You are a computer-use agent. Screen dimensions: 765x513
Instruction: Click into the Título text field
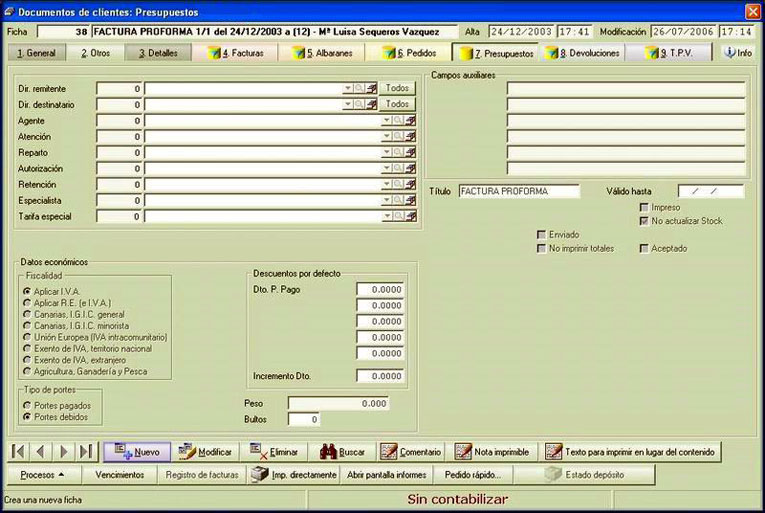point(519,191)
